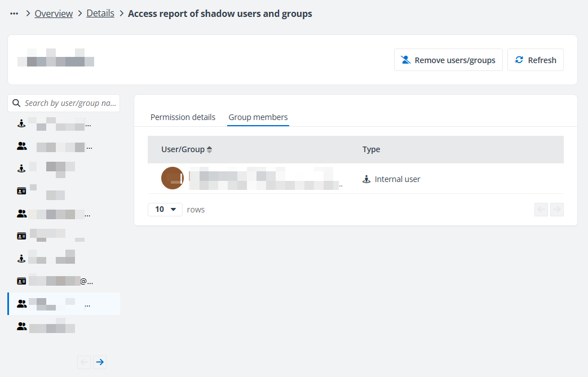This screenshot has height=377, width=588.
Task: Click the Remove users/groups button
Action: coord(448,59)
